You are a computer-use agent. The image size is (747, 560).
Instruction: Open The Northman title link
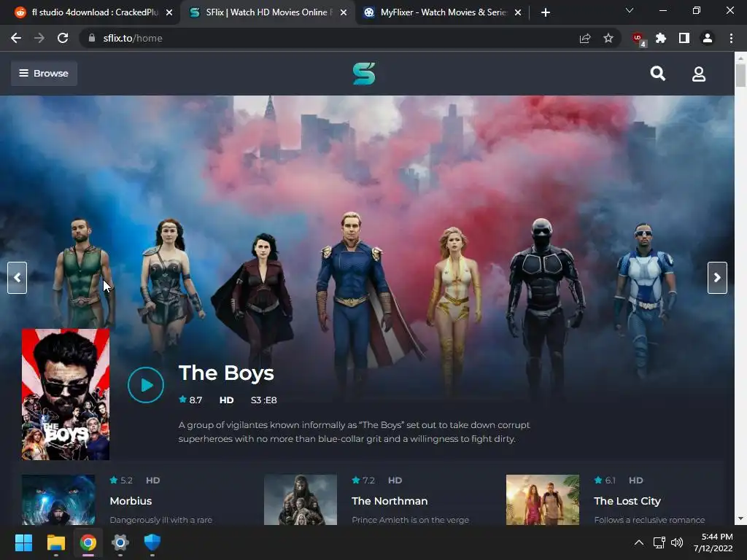click(x=390, y=501)
